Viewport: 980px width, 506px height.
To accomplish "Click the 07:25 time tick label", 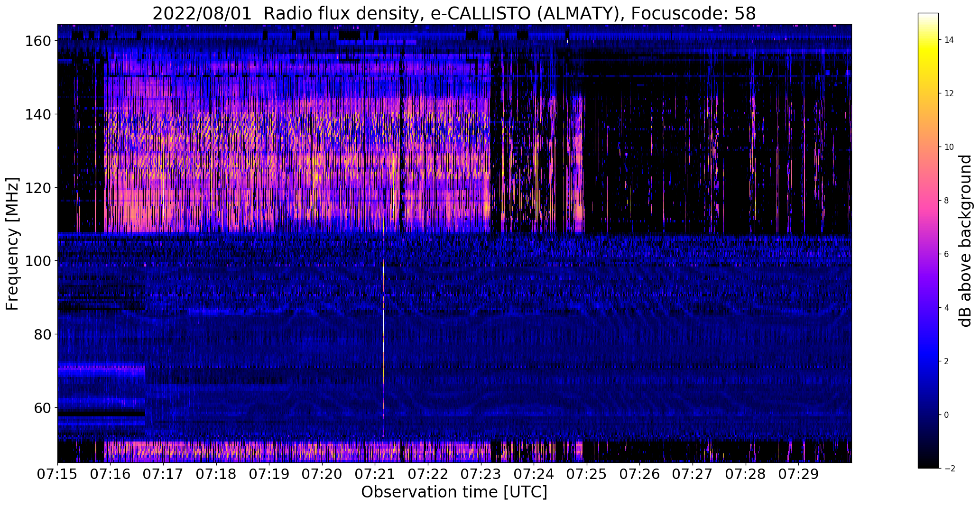I will tap(587, 474).
